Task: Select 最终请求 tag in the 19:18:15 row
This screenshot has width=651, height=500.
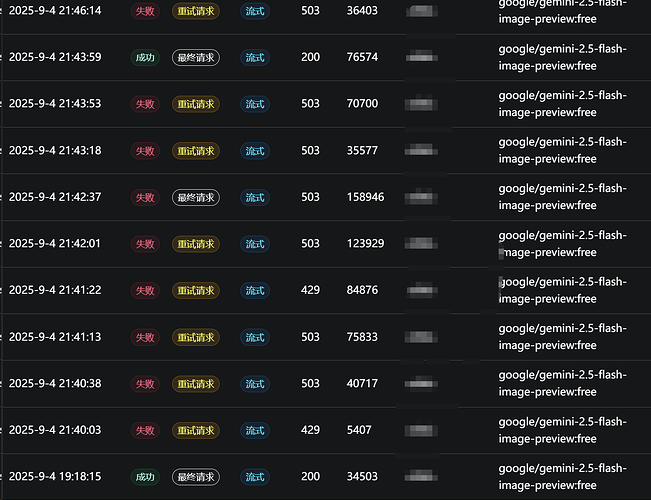Action: 196,477
